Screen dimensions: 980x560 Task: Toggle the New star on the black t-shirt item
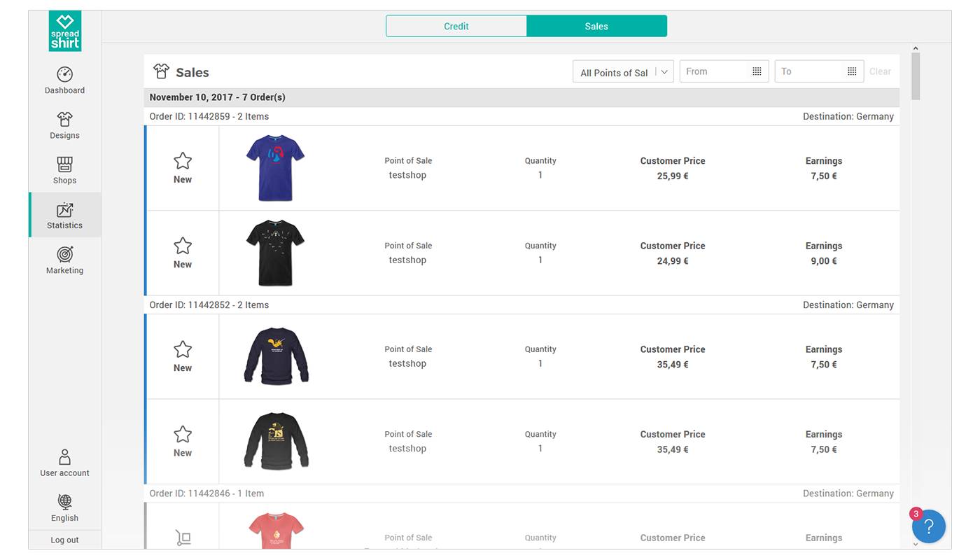tap(182, 245)
